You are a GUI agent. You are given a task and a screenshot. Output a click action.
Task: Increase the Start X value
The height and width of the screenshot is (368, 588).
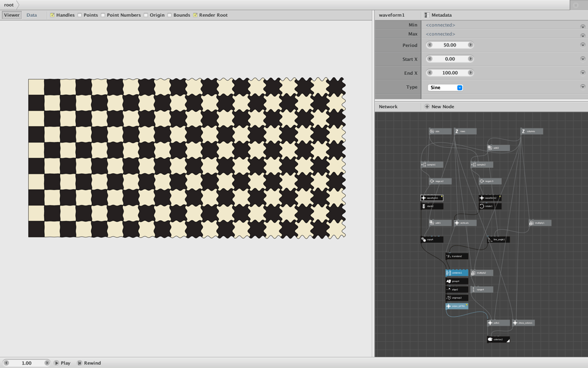(470, 59)
